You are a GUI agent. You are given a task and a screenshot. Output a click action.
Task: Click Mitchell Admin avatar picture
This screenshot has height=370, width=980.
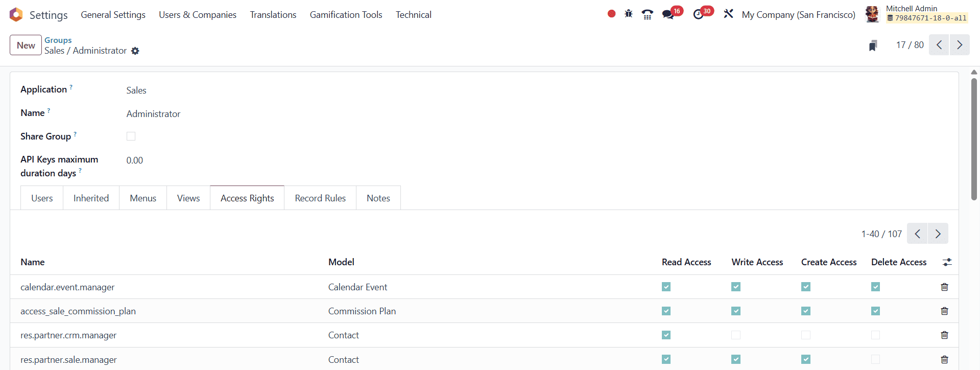tap(872, 14)
